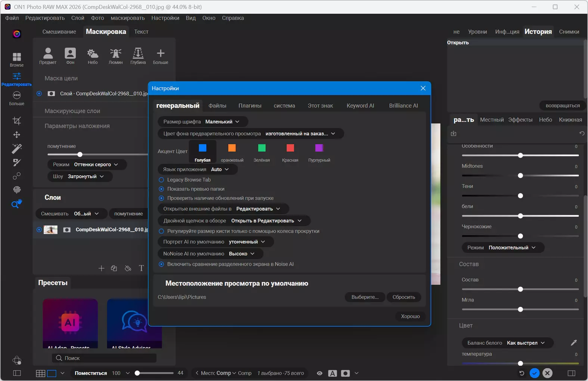Click the add layer plus icon
This screenshot has height=381, width=588.
click(x=101, y=268)
